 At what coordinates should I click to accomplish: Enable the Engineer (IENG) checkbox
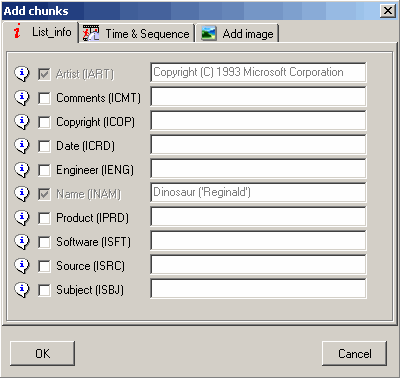(44, 170)
